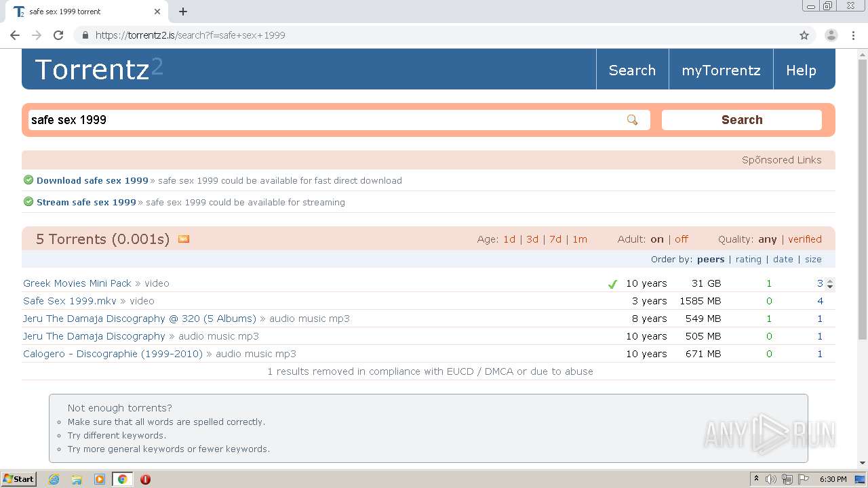Click the action center flag icon
This screenshot has width=868, height=488.
click(804, 479)
